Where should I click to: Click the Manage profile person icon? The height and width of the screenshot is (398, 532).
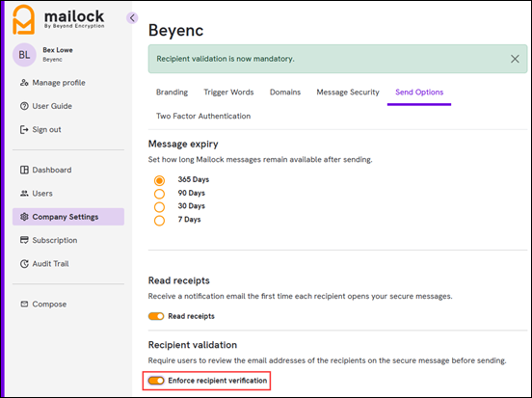pyautogui.click(x=24, y=83)
